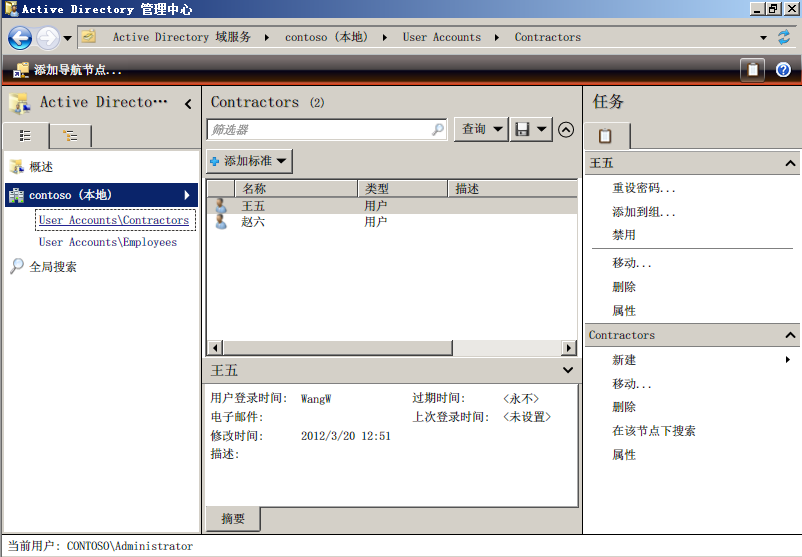Select the user 王五 row

(392, 206)
